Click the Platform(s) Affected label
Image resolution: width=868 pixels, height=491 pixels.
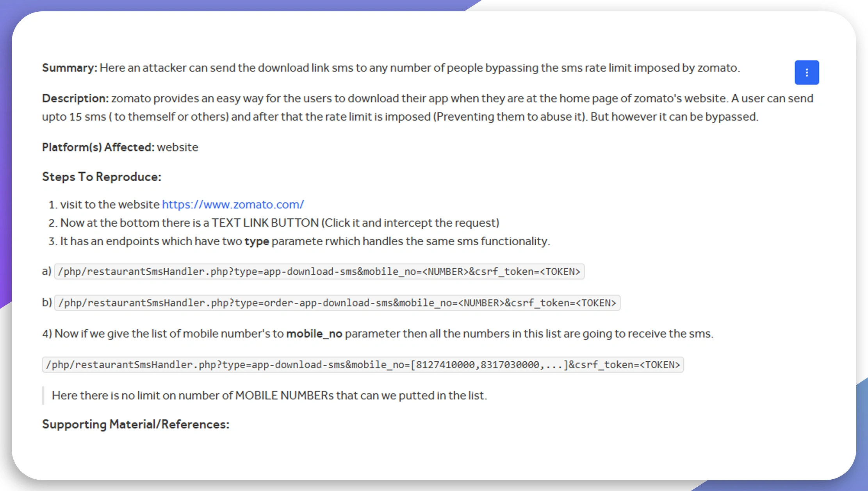click(98, 147)
